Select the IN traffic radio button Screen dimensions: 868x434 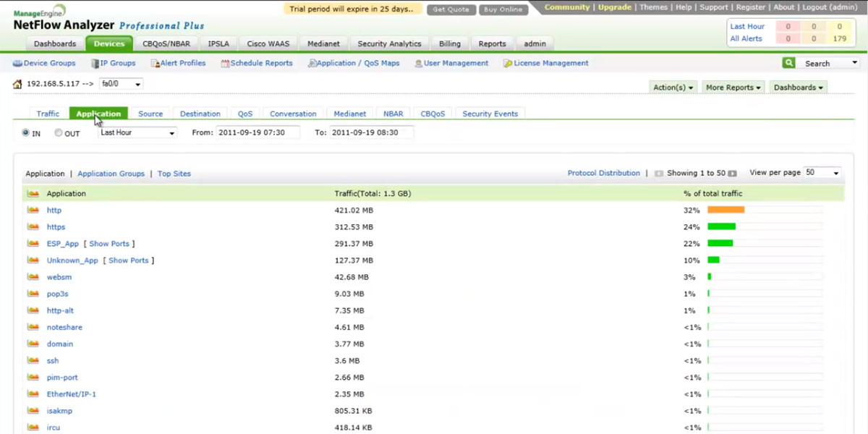(25, 133)
